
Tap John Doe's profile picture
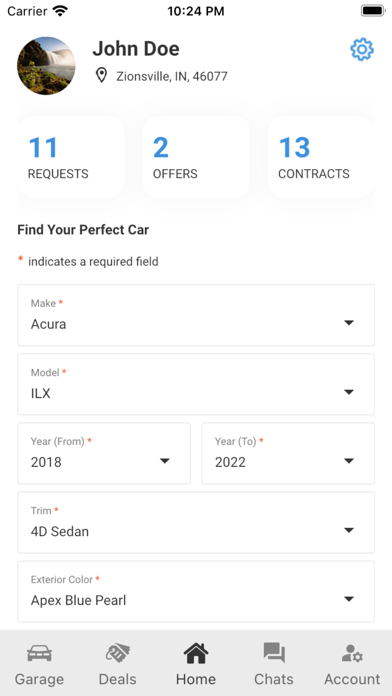click(x=46, y=66)
